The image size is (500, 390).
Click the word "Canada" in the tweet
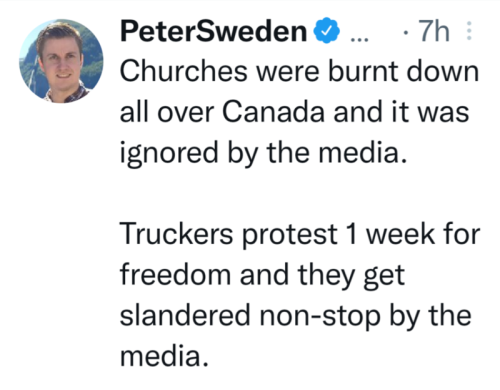click(273, 111)
